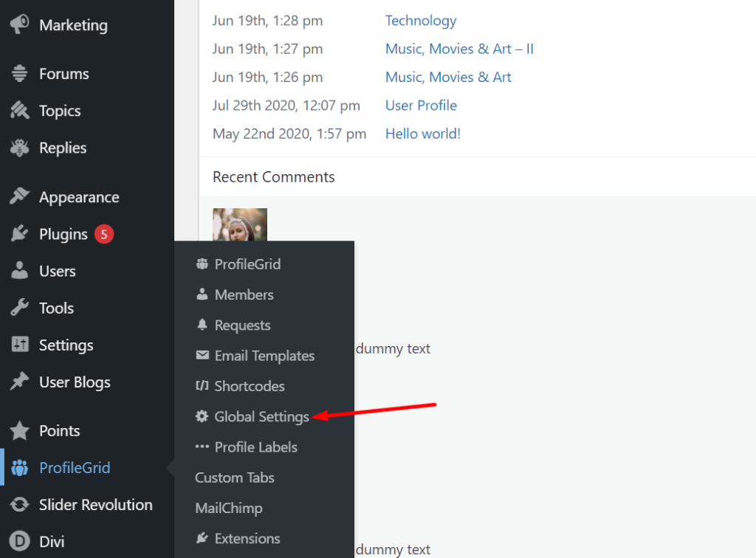Click the Plugins plug icon
Image resolution: width=756 pixels, height=558 pixels.
point(21,234)
